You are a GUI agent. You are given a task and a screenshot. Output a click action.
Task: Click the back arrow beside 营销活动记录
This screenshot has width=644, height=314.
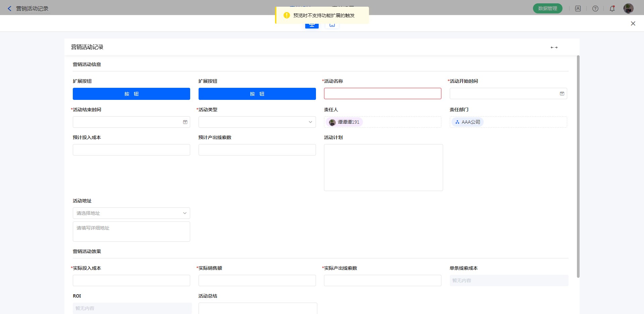pyautogui.click(x=9, y=9)
